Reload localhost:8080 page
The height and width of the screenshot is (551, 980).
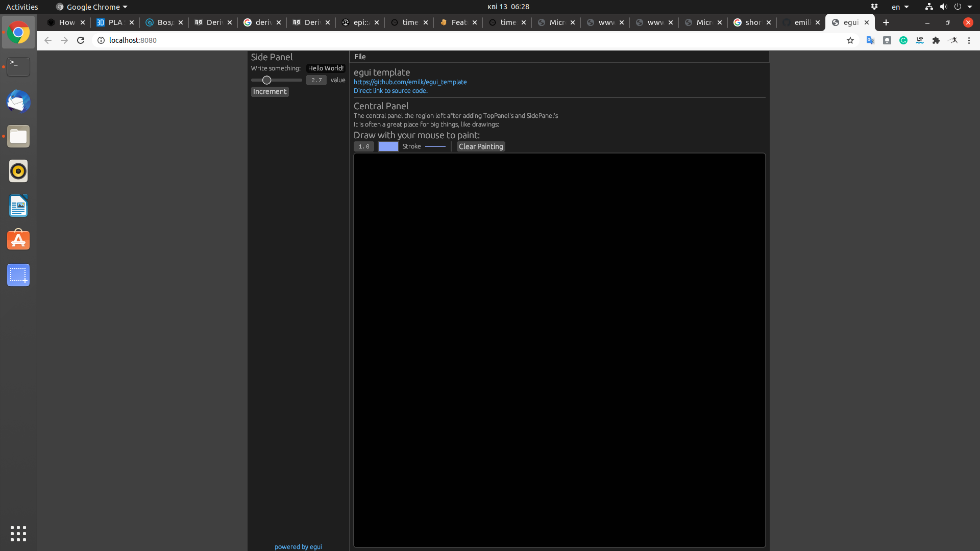click(x=80, y=40)
